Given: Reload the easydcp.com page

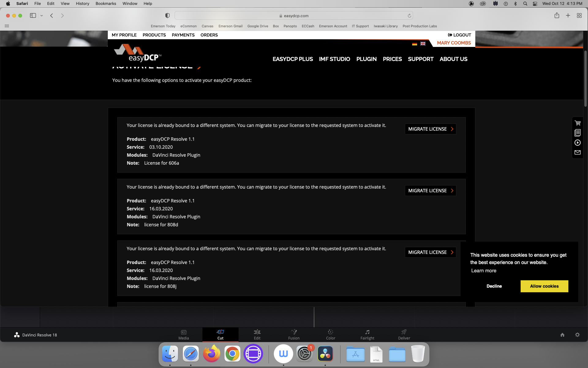Looking at the screenshot, I should tap(409, 16).
